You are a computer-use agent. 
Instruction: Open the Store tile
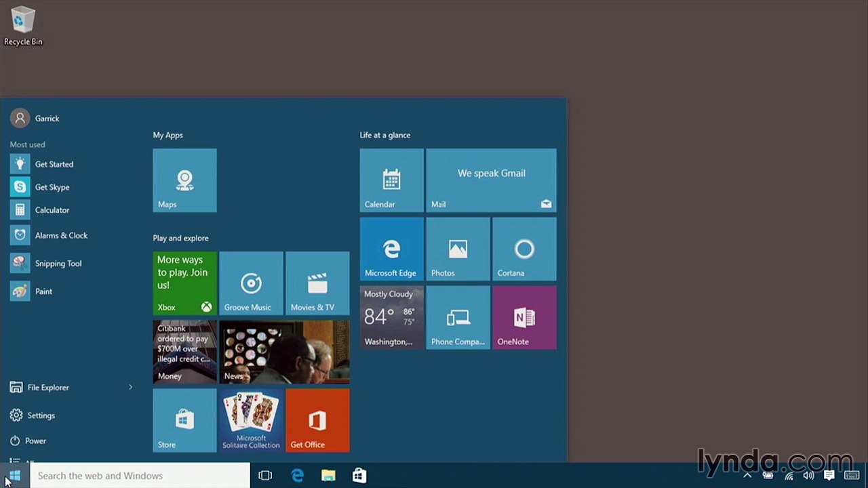(184, 420)
